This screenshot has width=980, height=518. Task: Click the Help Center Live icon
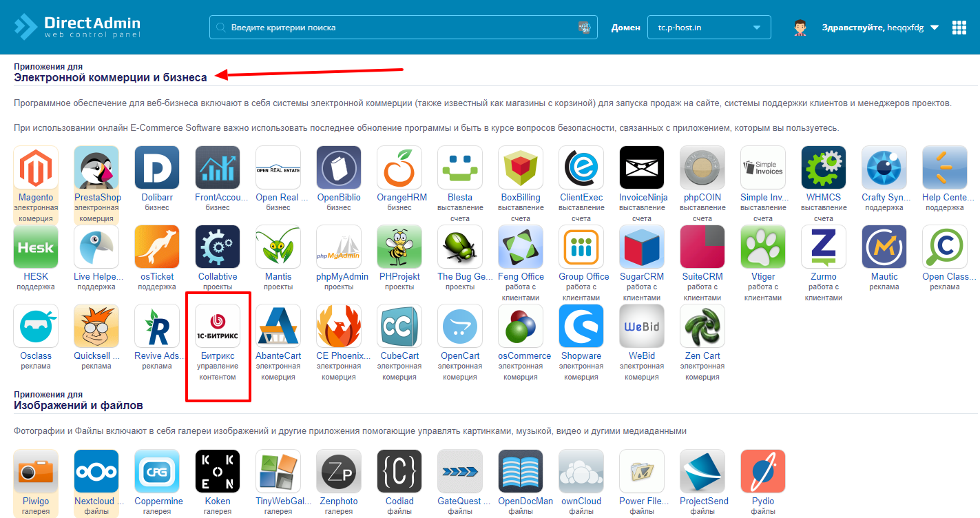click(x=945, y=167)
